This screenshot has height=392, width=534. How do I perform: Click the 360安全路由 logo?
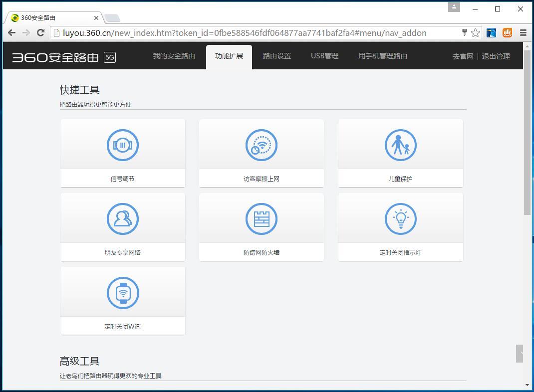(x=55, y=56)
